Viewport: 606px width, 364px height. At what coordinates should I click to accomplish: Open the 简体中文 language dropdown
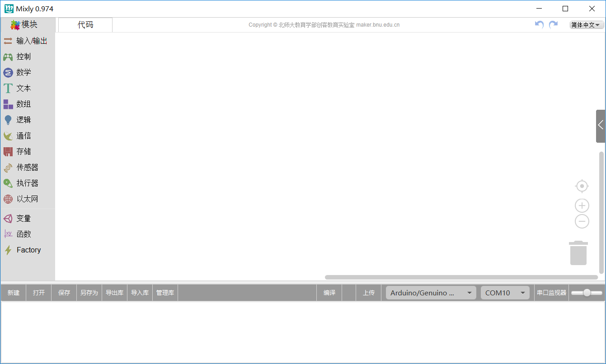587,25
